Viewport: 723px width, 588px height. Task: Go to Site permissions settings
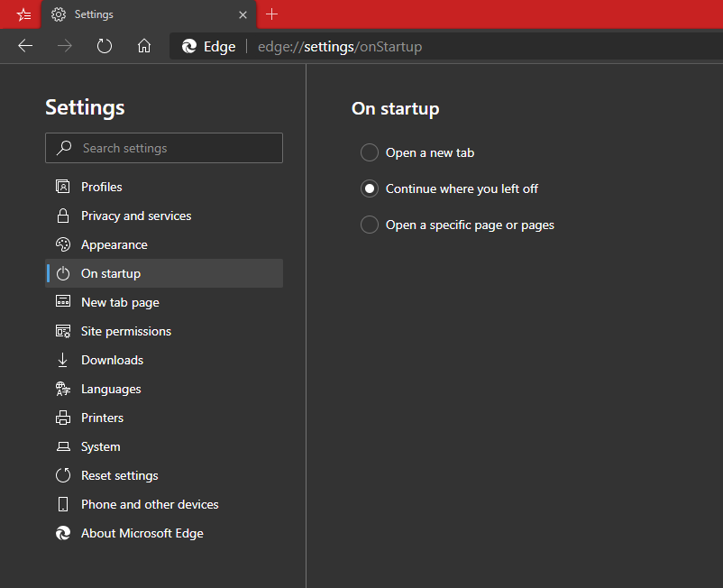click(126, 331)
